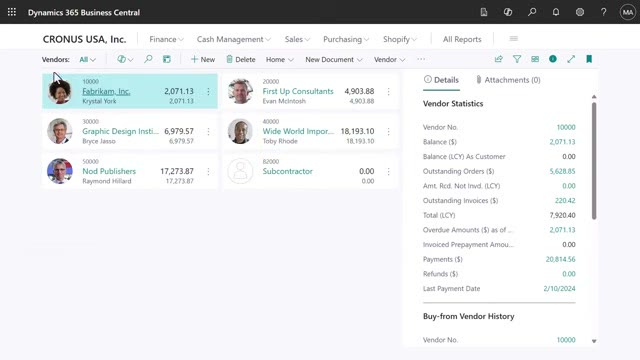Open the Nod Publishers vendor link
Screen dimensions: 640x360
click(x=109, y=171)
